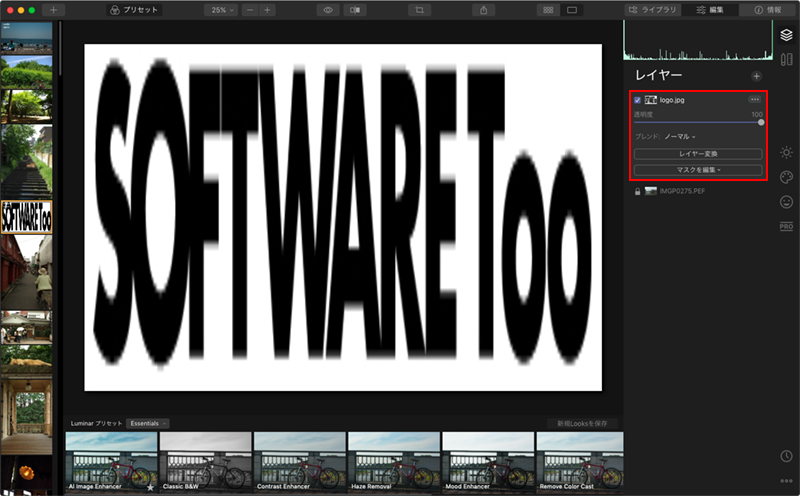Open the logo.jpg layer options menu dots
Viewport: 800px width, 496px height.
coord(755,100)
